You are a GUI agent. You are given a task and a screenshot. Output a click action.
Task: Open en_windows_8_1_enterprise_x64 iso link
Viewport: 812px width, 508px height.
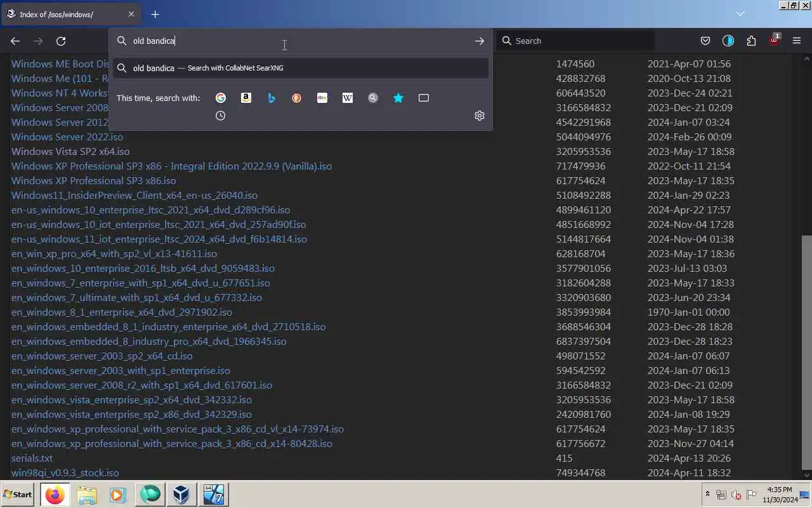tap(122, 312)
